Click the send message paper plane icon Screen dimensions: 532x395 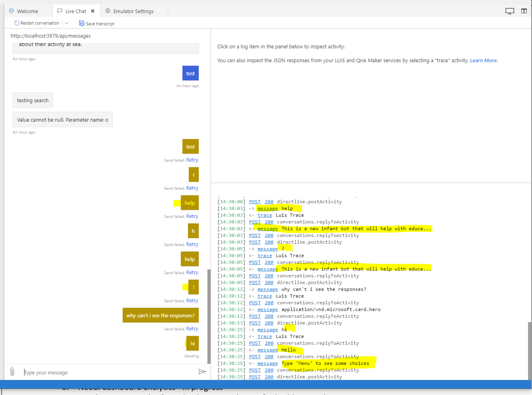point(202,372)
